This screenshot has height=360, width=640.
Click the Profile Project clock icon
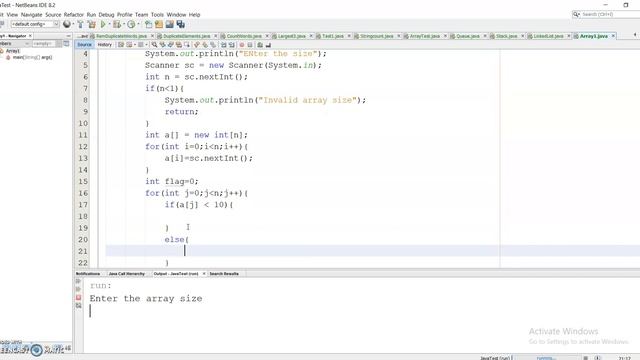click(131, 24)
